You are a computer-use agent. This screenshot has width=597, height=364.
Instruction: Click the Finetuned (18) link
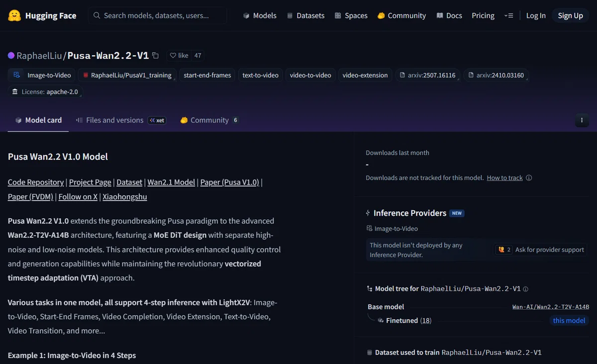click(x=408, y=321)
